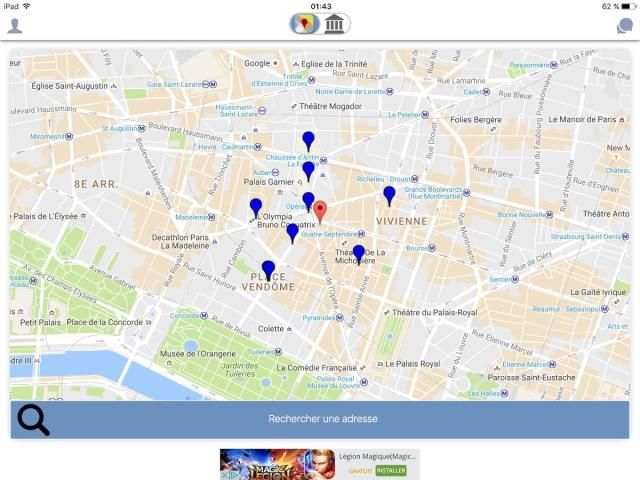Switch to the museum building tab
The height and width of the screenshot is (480, 640).
point(335,23)
